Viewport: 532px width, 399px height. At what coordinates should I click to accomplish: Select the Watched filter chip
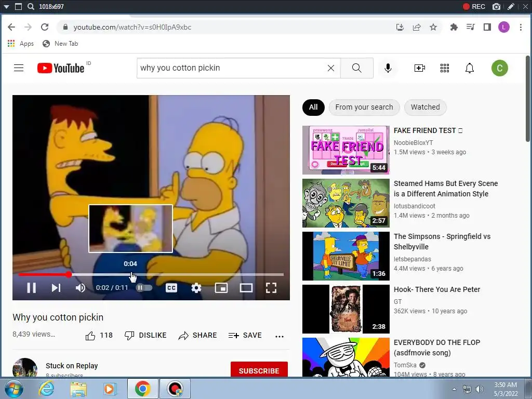pos(425,107)
